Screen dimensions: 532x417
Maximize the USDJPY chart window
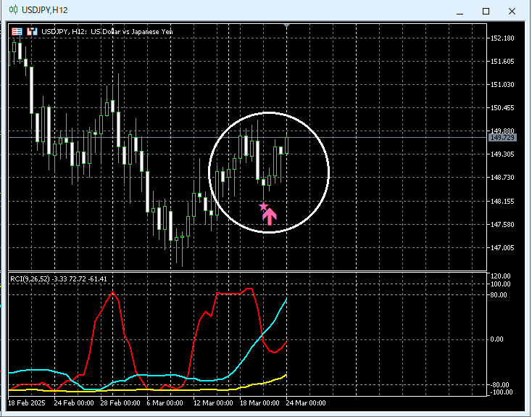tap(486, 12)
